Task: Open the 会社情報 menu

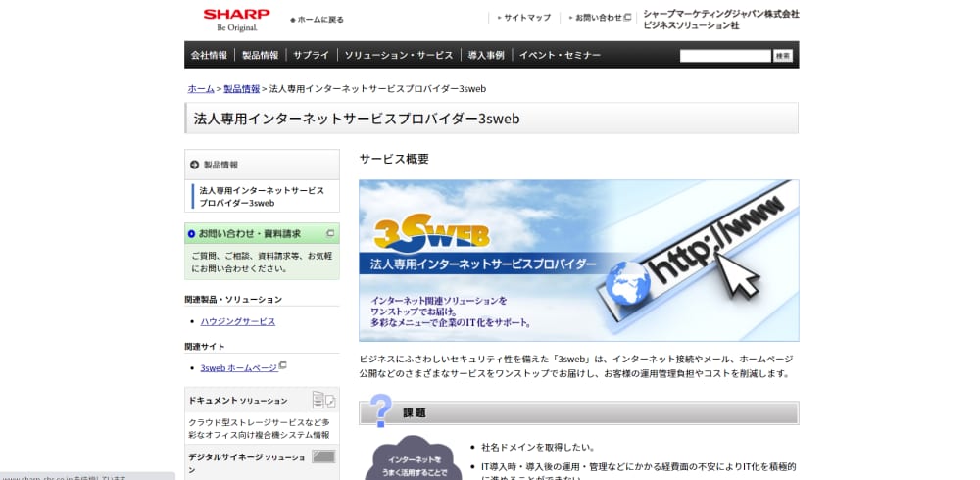Action: tap(210, 55)
